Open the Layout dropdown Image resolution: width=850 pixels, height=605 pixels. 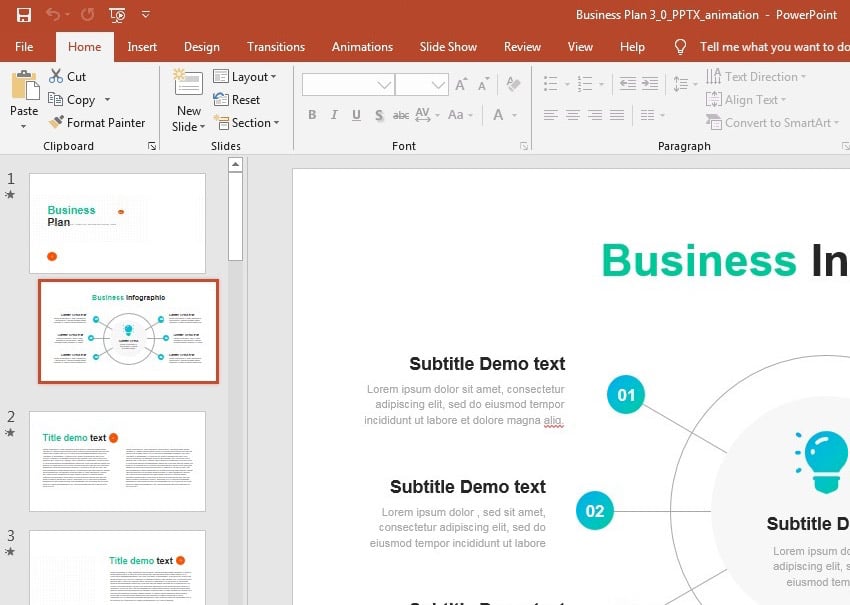coord(245,77)
